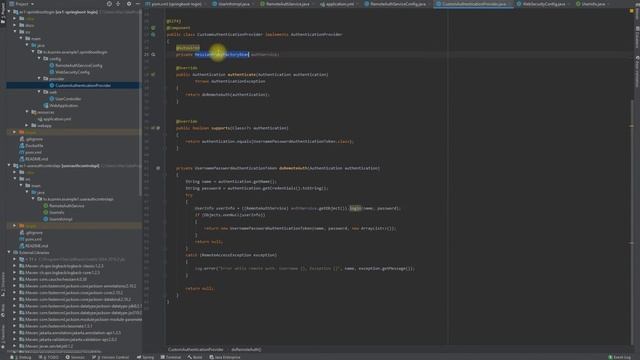Open the Structure side tool button
The width and height of the screenshot is (640, 360).
pyautogui.click(x=3, y=284)
